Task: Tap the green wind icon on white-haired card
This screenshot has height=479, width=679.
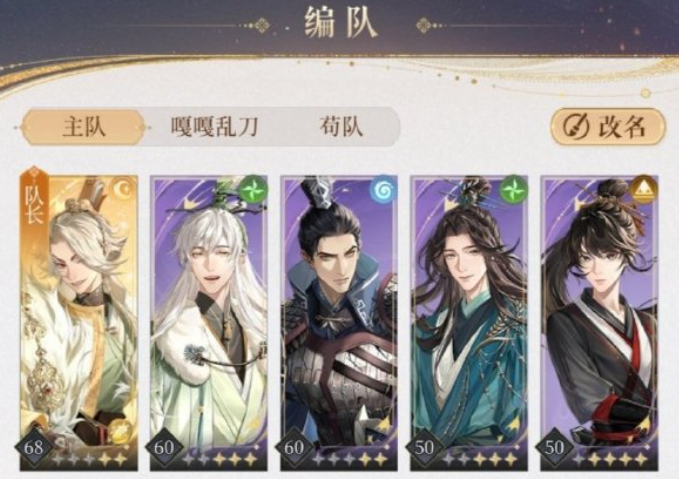Action: 254,189
